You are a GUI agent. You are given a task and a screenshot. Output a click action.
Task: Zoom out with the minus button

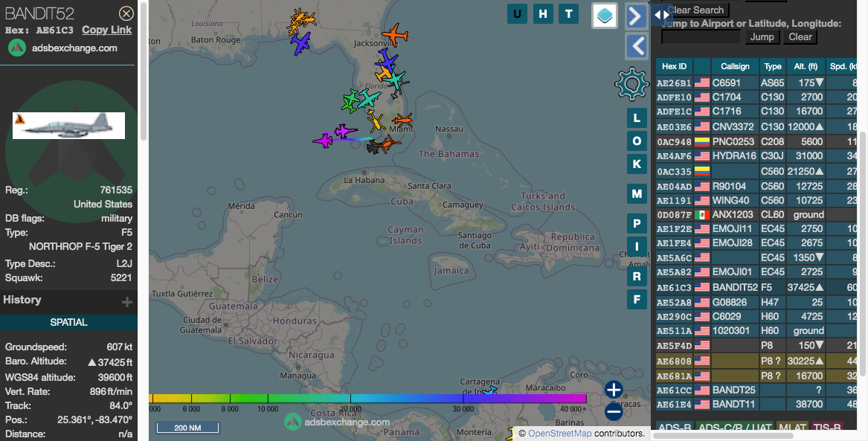[614, 412]
